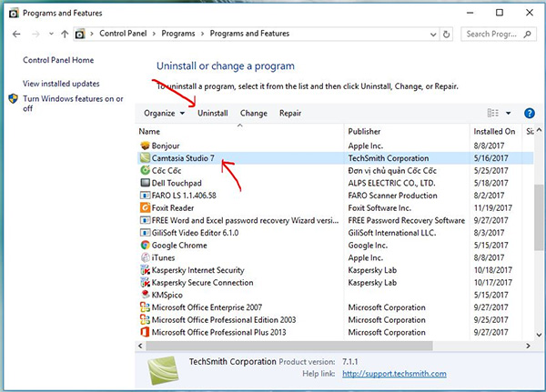Click the blue Help question mark icon
The width and height of the screenshot is (546, 392).
[x=531, y=113]
